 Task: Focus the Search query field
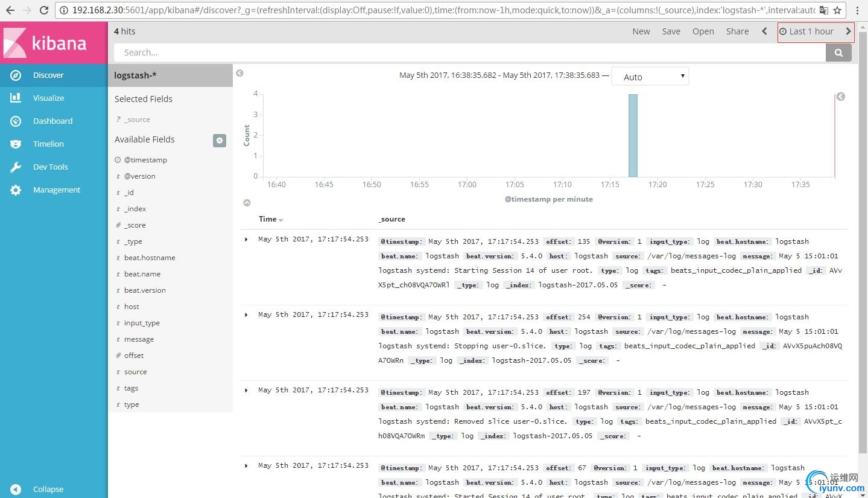coord(469,53)
